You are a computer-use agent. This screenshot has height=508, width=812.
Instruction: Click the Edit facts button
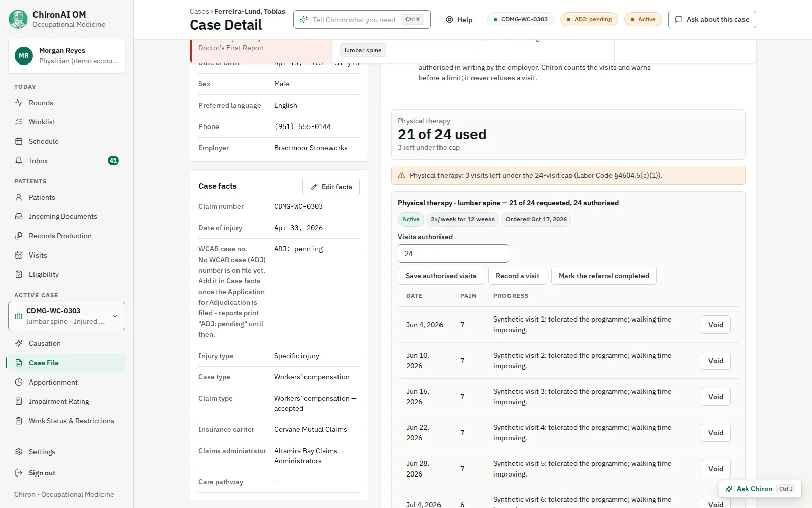click(x=331, y=187)
